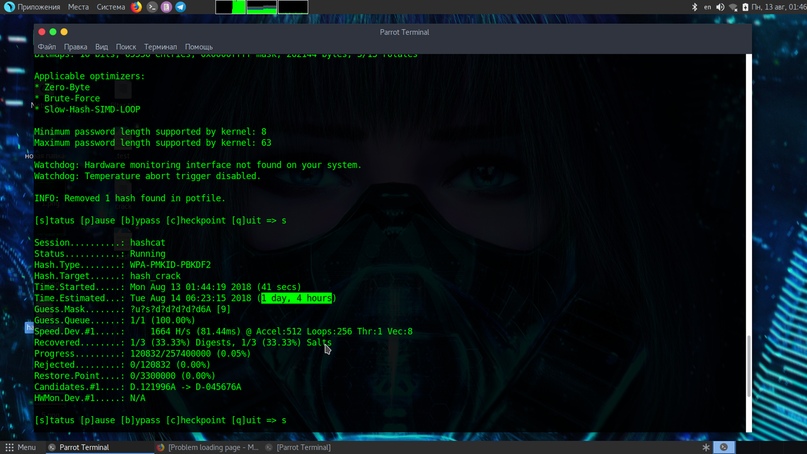Launch Firefox from the top panel
Image resolution: width=807 pixels, height=454 pixels.
click(x=137, y=7)
